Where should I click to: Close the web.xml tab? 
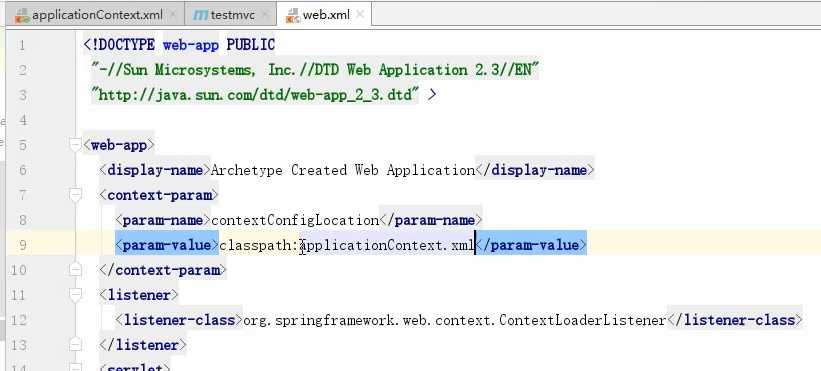pos(360,15)
